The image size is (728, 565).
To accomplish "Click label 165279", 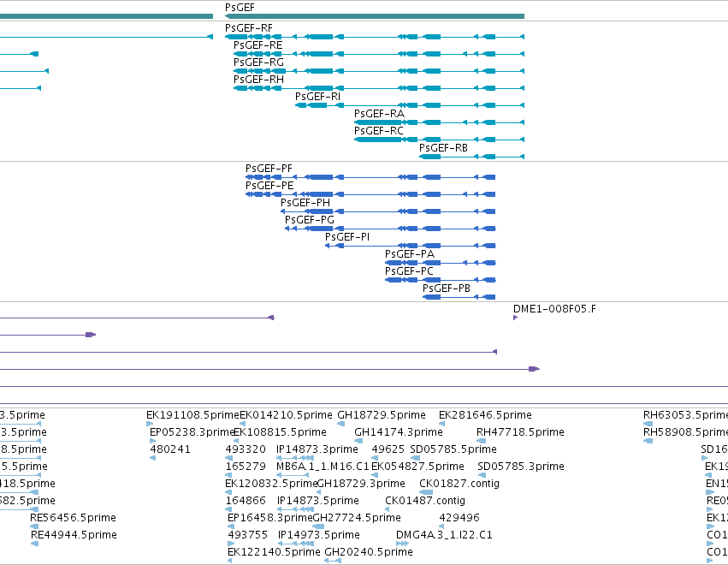I will (246, 467).
